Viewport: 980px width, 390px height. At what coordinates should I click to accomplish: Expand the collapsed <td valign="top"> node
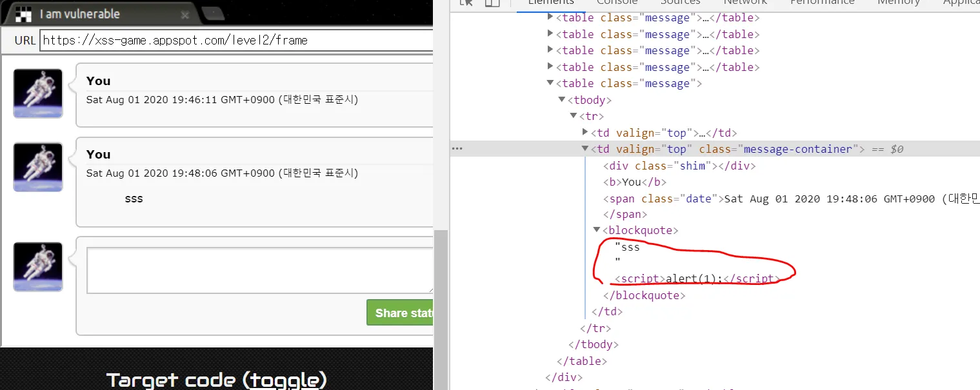click(x=585, y=133)
